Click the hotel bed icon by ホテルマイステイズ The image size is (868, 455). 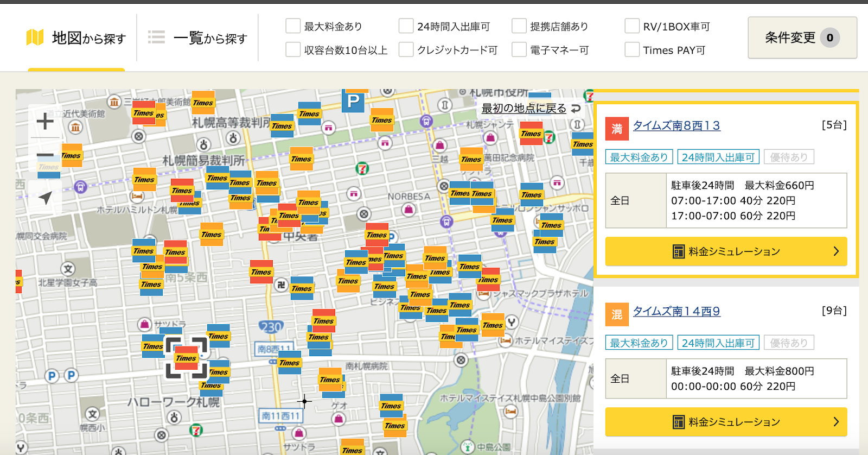pos(506,341)
